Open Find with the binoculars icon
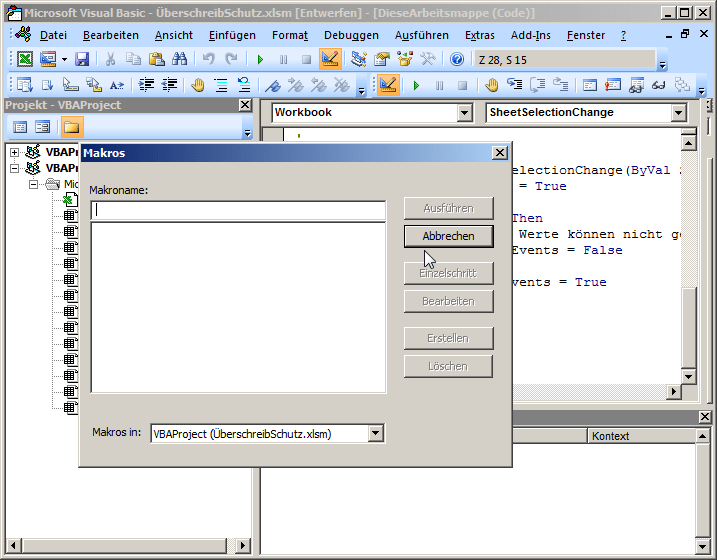 [x=179, y=59]
